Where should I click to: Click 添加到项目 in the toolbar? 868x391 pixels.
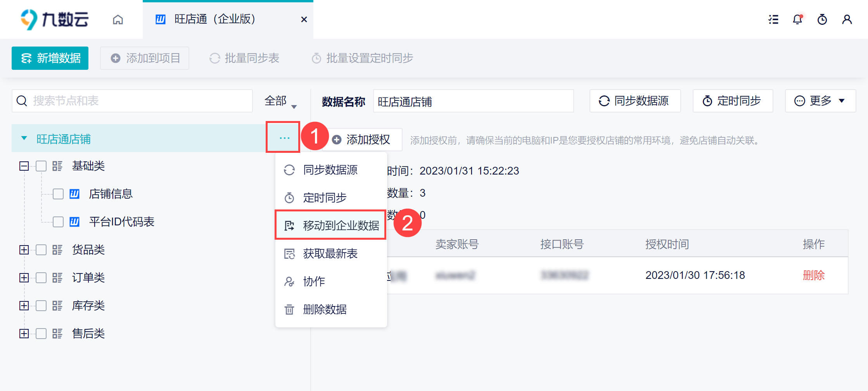145,58
